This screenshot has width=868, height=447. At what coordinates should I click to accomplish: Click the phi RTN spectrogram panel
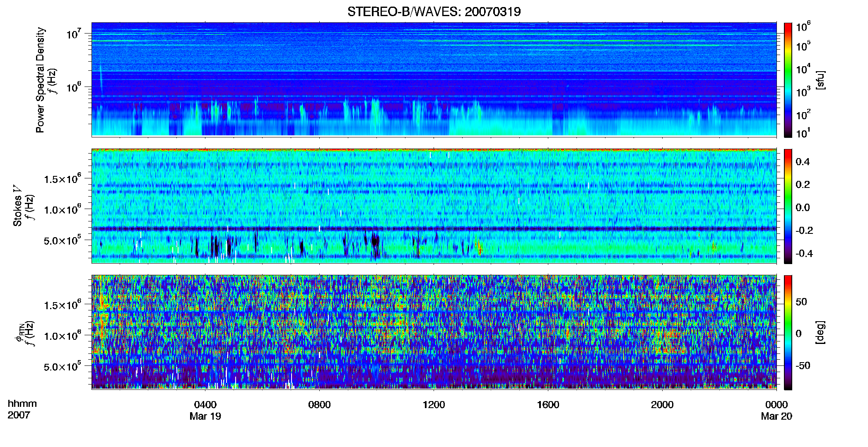coord(434,332)
